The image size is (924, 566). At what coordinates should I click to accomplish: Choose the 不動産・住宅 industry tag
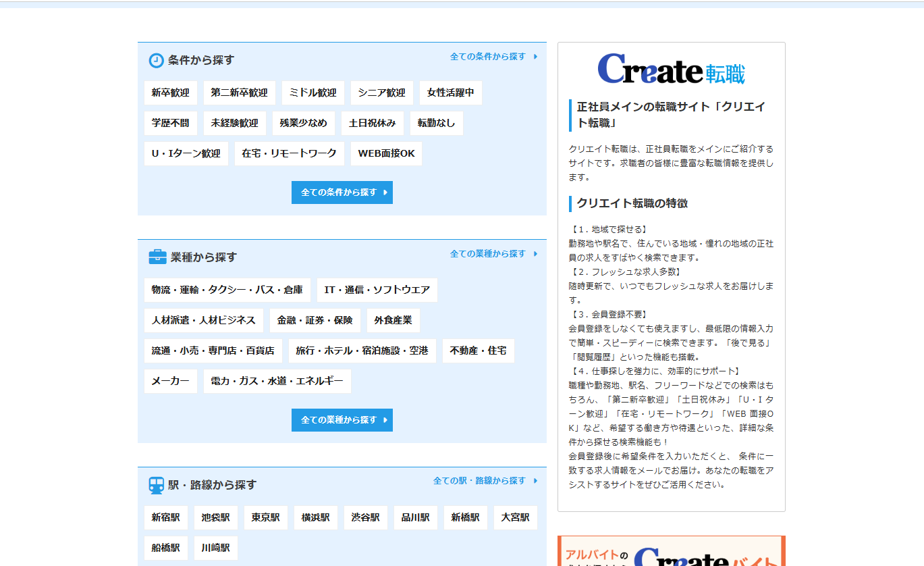478,351
